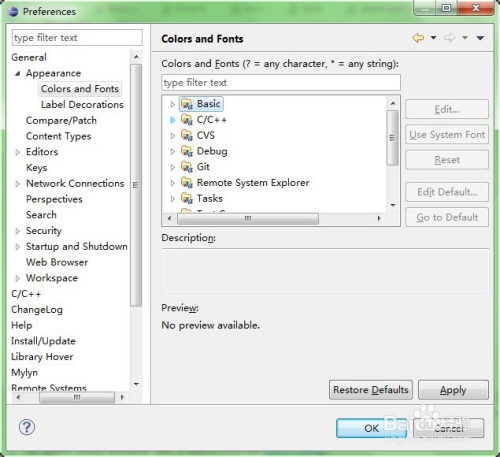
Task: Expand the Editors tree node
Action: (x=18, y=152)
